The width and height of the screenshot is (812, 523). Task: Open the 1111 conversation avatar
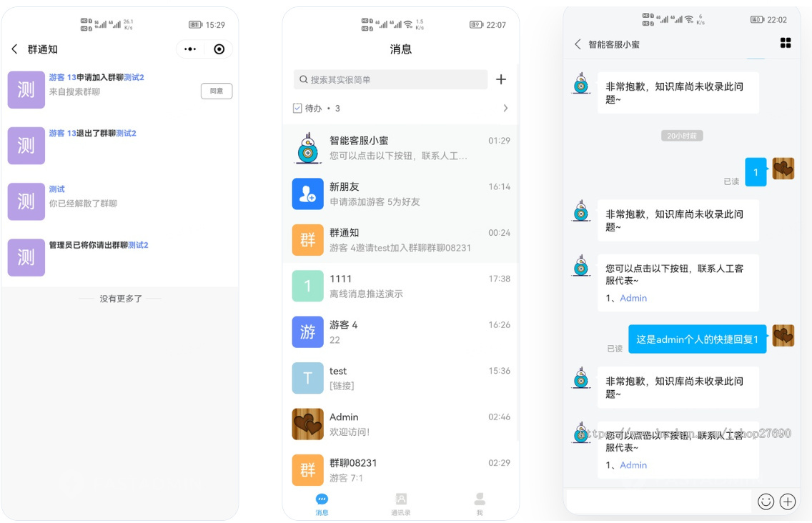[307, 286]
